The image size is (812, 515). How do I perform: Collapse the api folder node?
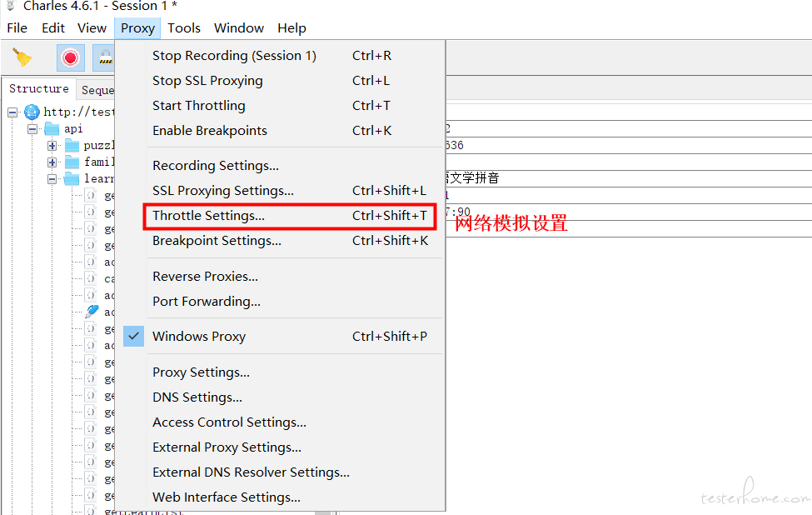[32, 128]
